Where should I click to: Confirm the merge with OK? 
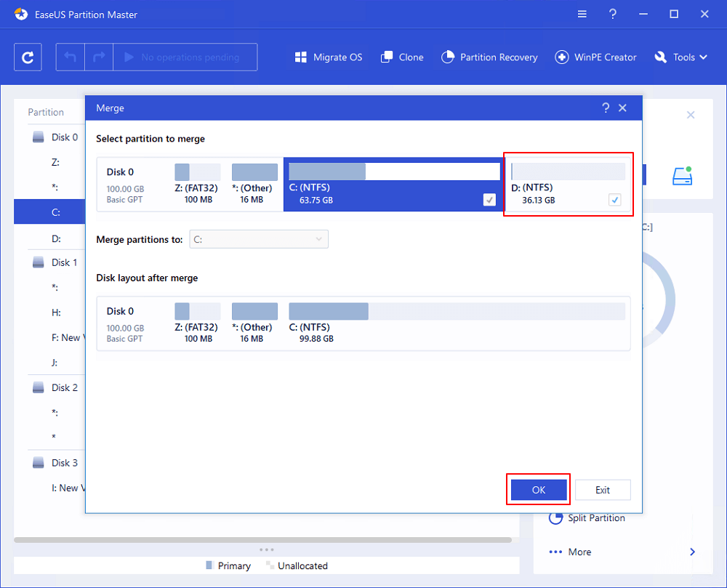(x=538, y=490)
